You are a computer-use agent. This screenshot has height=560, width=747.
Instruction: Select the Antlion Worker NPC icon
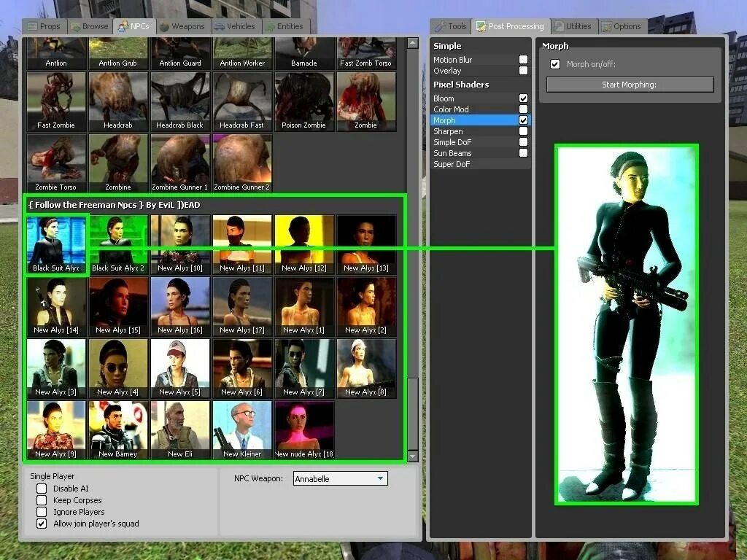[x=242, y=54]
